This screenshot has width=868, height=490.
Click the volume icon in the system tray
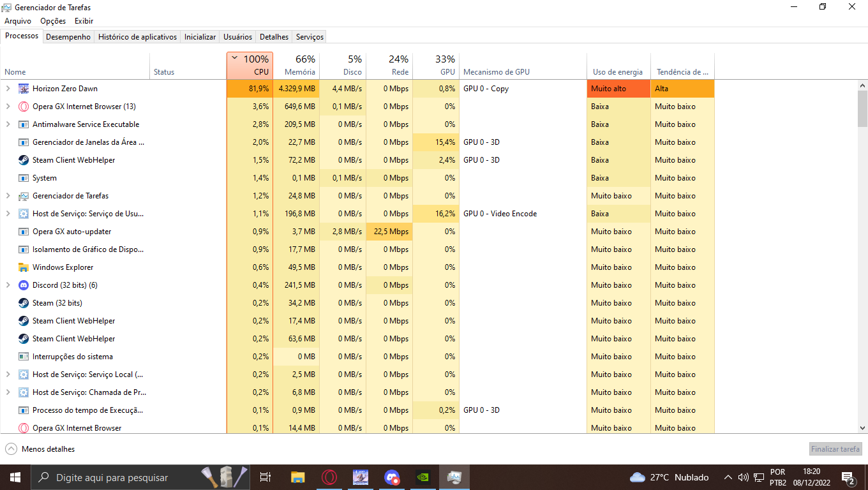point(743,477)
